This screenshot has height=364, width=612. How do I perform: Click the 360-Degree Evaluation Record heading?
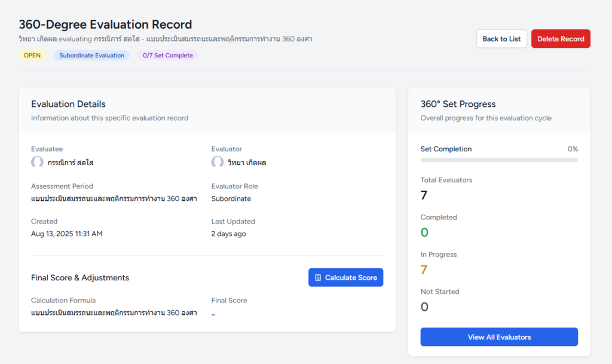coord(105,25)
